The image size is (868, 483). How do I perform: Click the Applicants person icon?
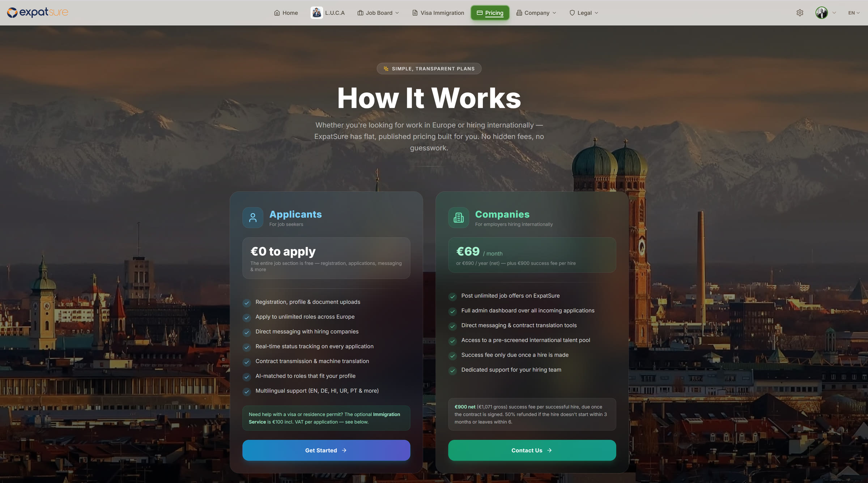coord(253,218)
